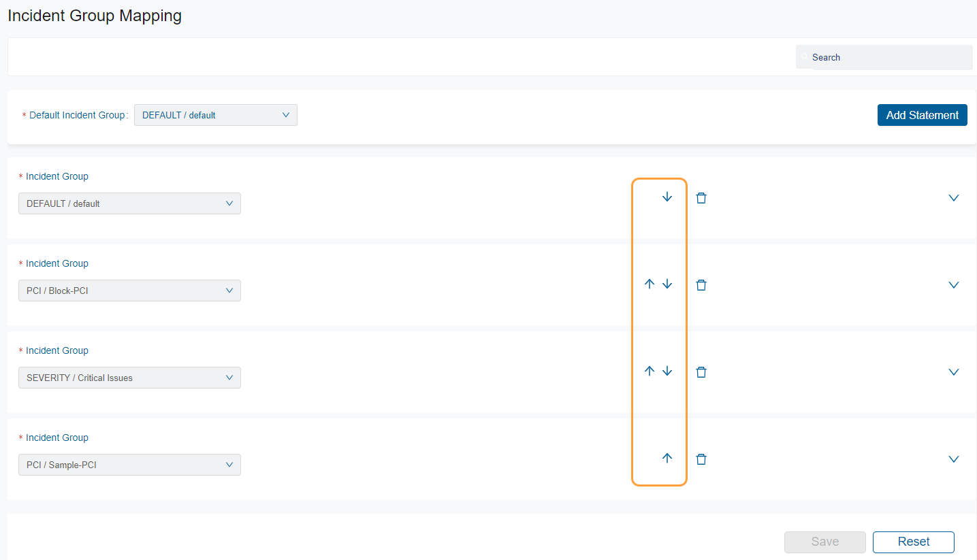Delete the SEVERITY / Critical Issues statement
This screenshot has width=977, height=560.
coord(701,372)
